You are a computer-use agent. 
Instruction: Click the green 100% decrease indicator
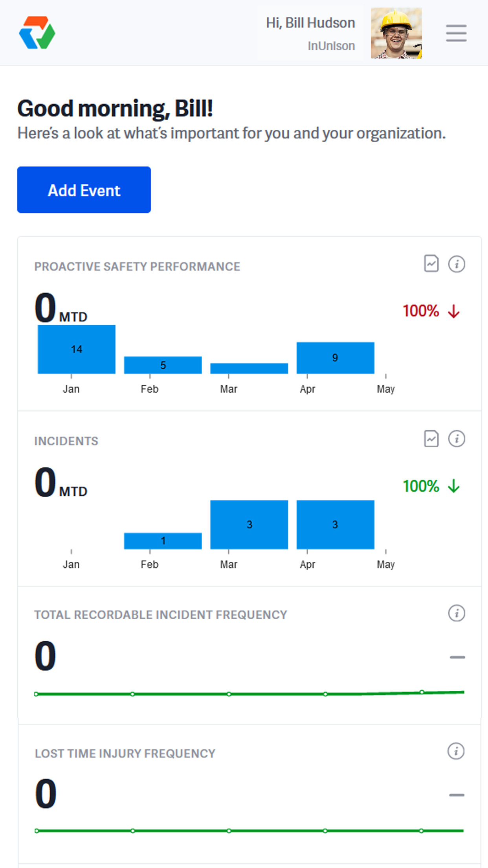click(x=431, y=486)
